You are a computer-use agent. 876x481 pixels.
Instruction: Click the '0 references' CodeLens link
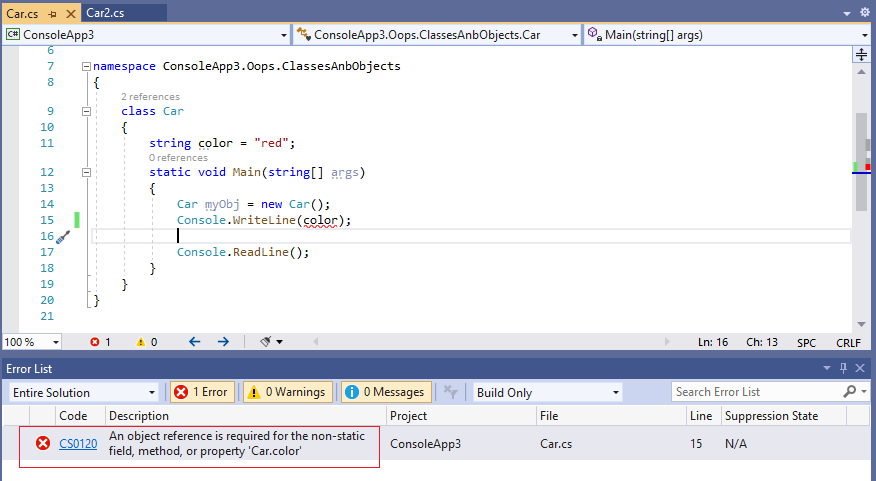click(x=178, y=158)
